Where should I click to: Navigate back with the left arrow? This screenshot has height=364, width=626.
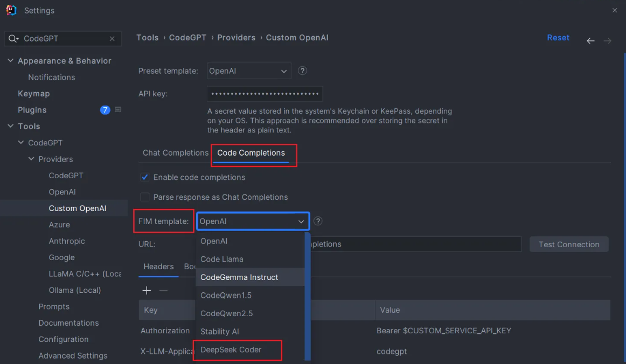tap(590, 41)
